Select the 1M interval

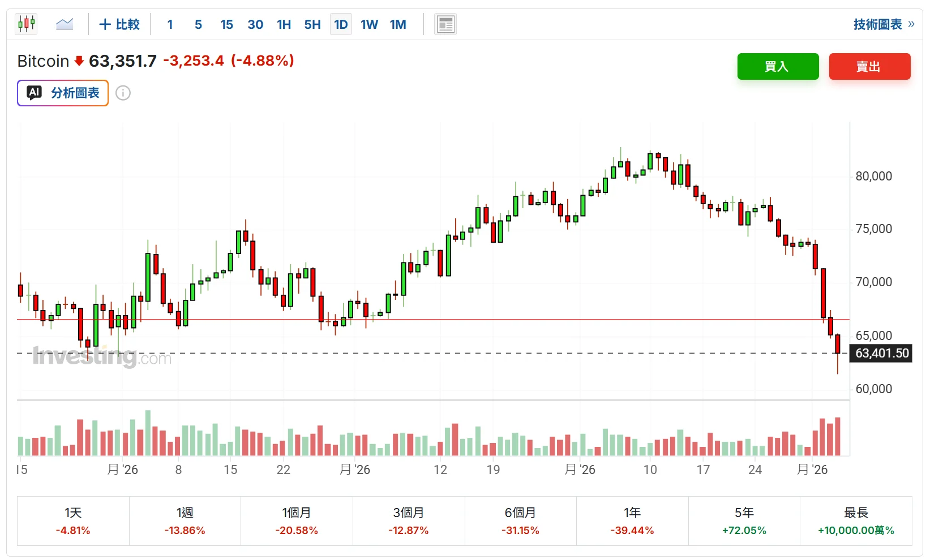pyautogui.click(x=398, y=24)
